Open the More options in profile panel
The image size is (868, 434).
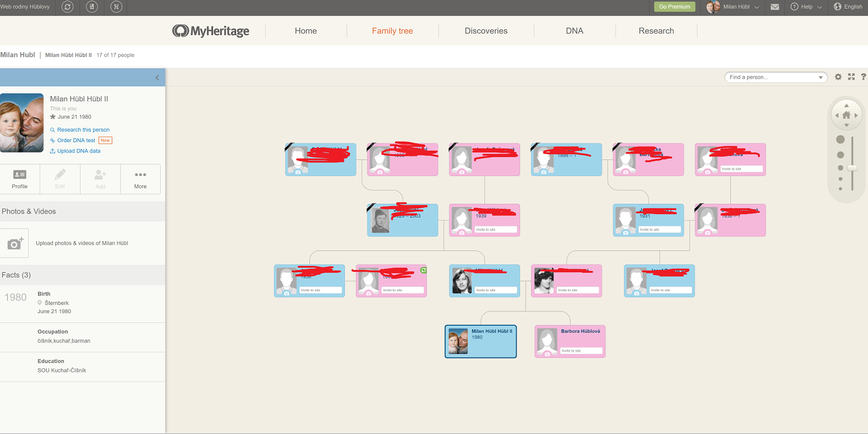141,179
